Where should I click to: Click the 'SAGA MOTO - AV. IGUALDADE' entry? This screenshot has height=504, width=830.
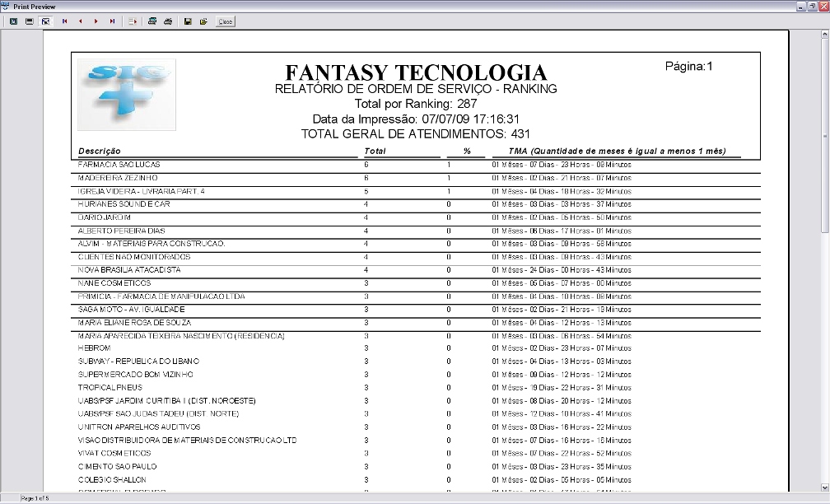click(131, 309)
